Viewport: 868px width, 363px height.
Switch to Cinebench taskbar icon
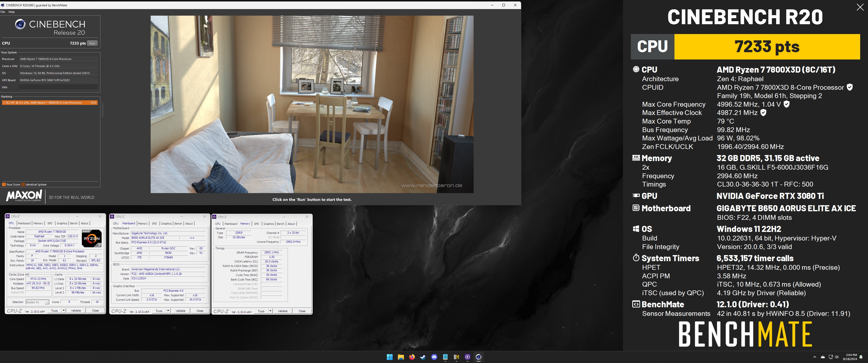click(478, 357)
